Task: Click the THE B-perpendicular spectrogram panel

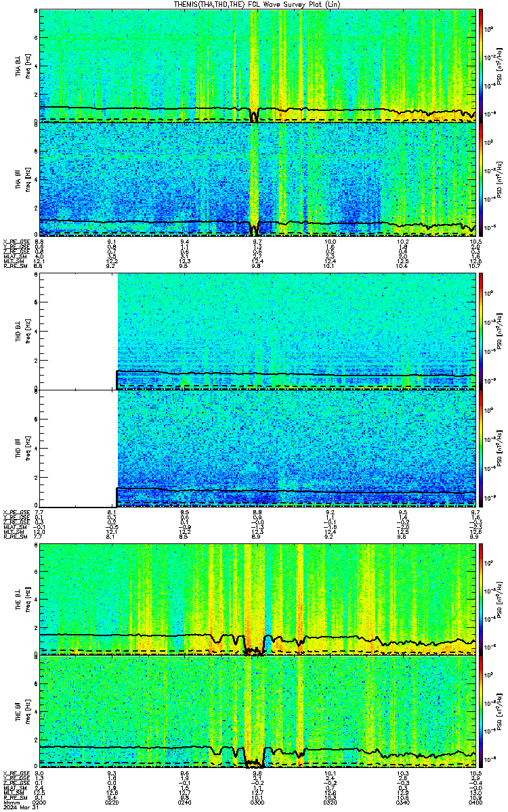Action: coord(257,599)
